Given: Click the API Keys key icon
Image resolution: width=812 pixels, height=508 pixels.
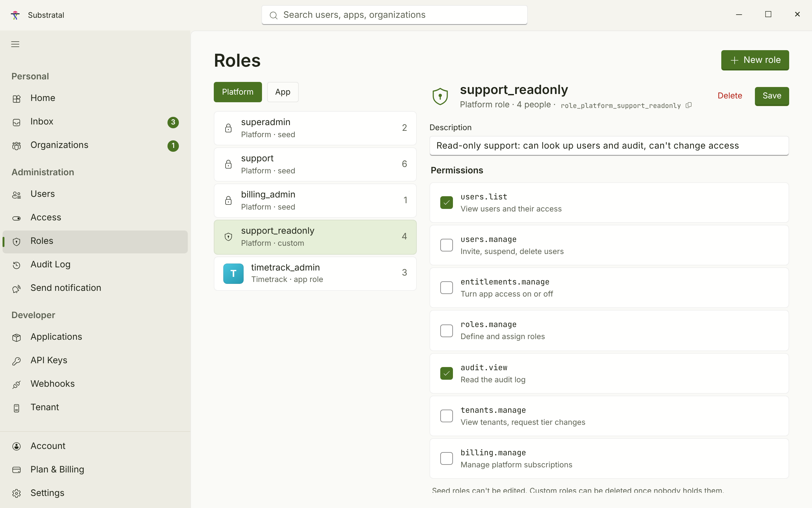Looking at the screenshot, I should pos(16,361).
